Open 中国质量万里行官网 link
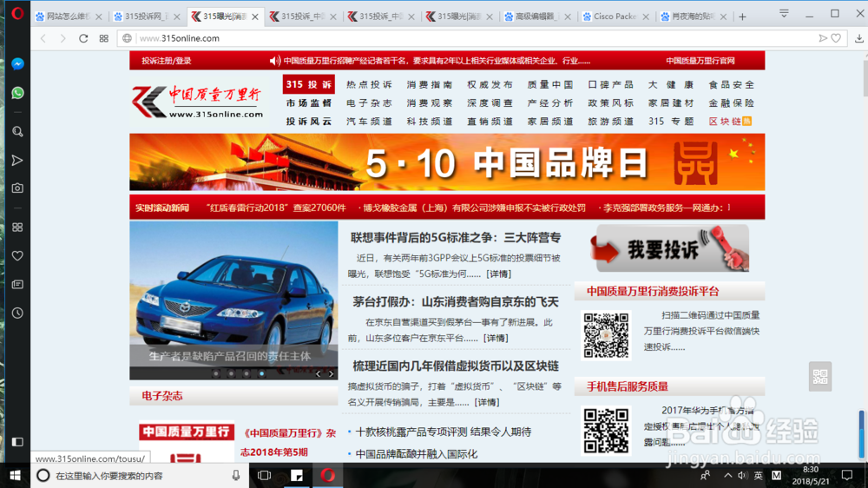Image resolution: width=868 pixels, height=488 pixels. (700, 61)
